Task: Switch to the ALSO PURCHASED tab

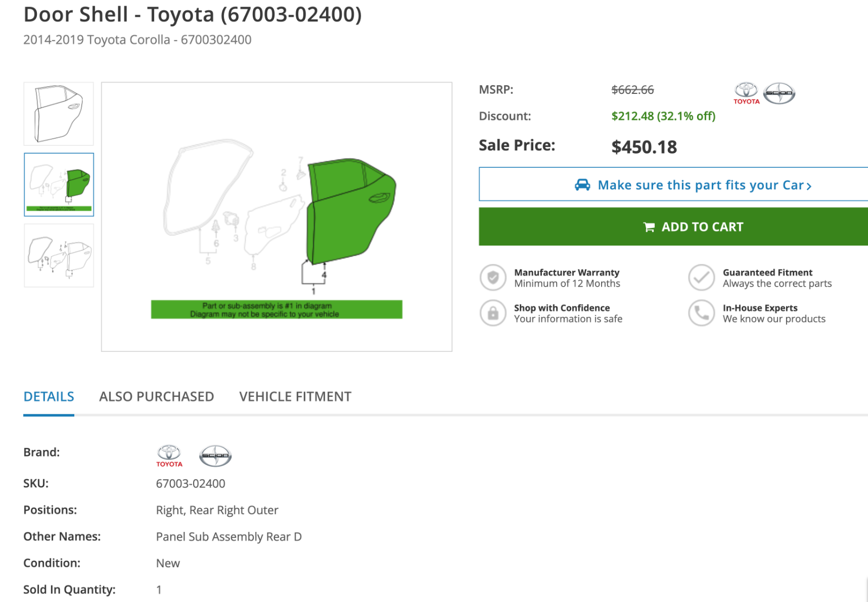Action: click(156, 397)
